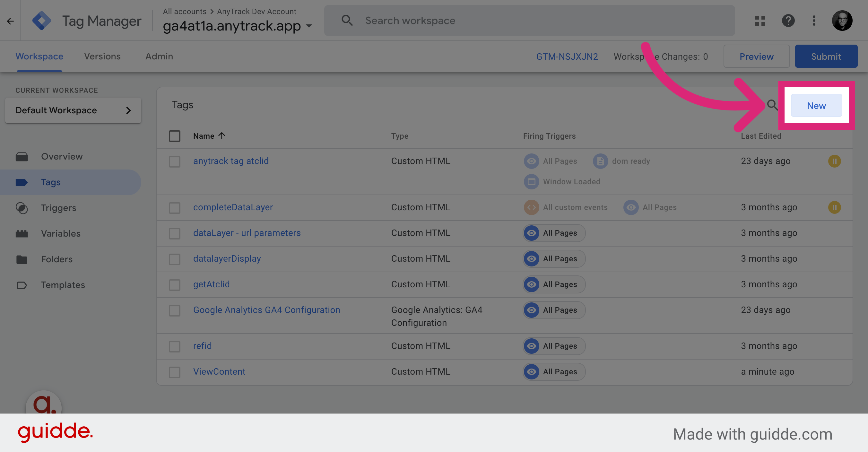Screen dimensions: 868x452
Task: Open Overview in the sidebar
Action: [x=70, y=157]
